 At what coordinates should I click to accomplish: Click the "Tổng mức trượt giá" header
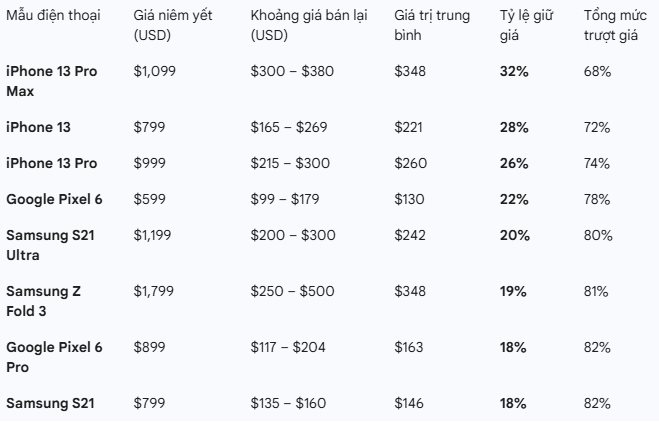point(614,27)
